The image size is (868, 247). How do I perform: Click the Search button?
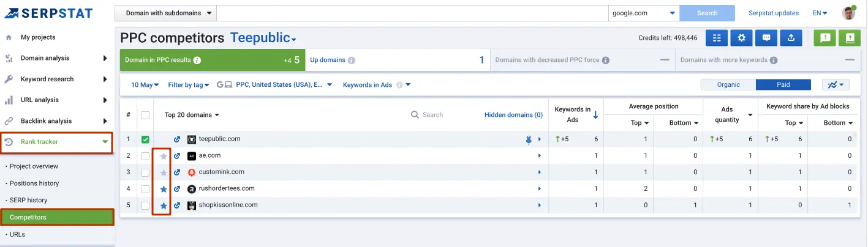tap(707, 13)
